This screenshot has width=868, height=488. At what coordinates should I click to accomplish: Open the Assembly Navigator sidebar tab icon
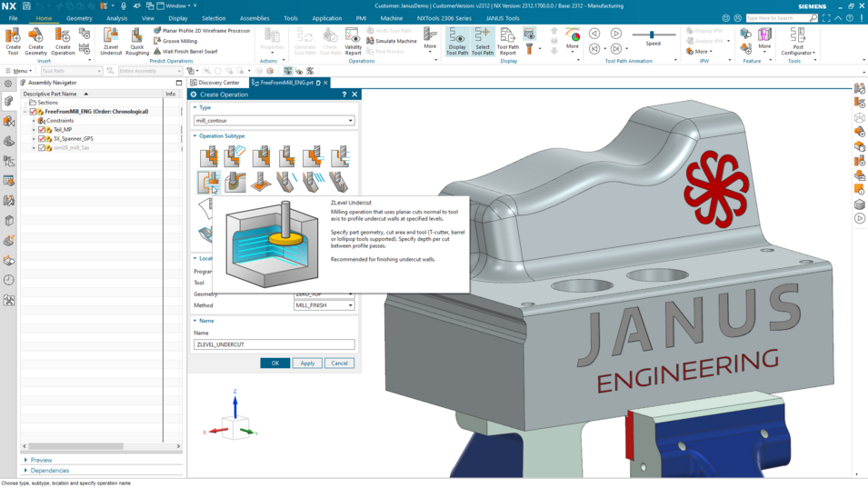(x=8, y=101)
